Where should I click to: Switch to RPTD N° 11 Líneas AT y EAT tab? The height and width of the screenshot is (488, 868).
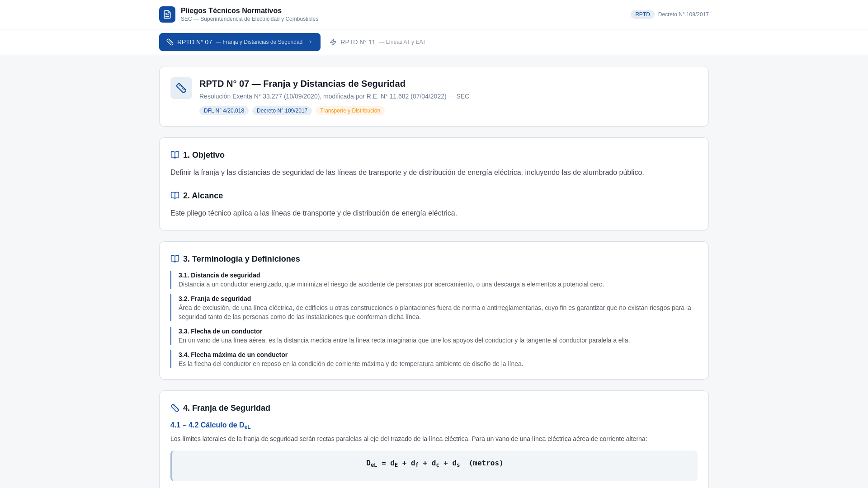pyautogui.click(x=377, y=42)
